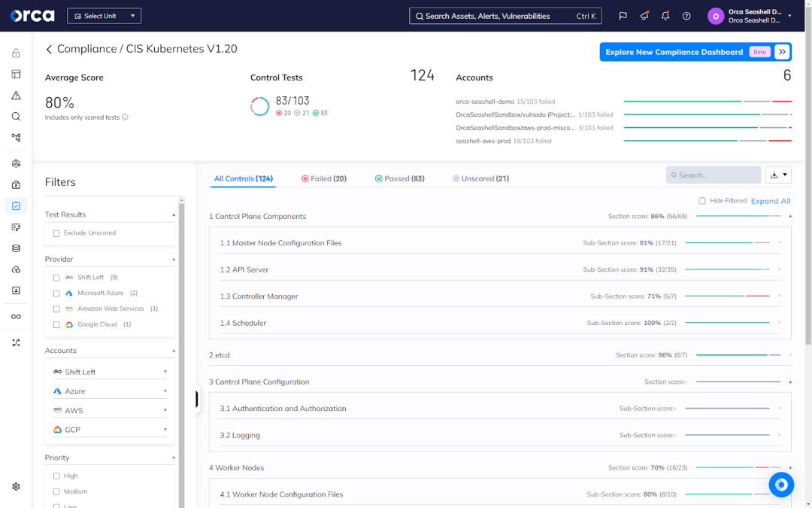Click the purple user avatar circle

pyautogui.click(x=716, y=16)
